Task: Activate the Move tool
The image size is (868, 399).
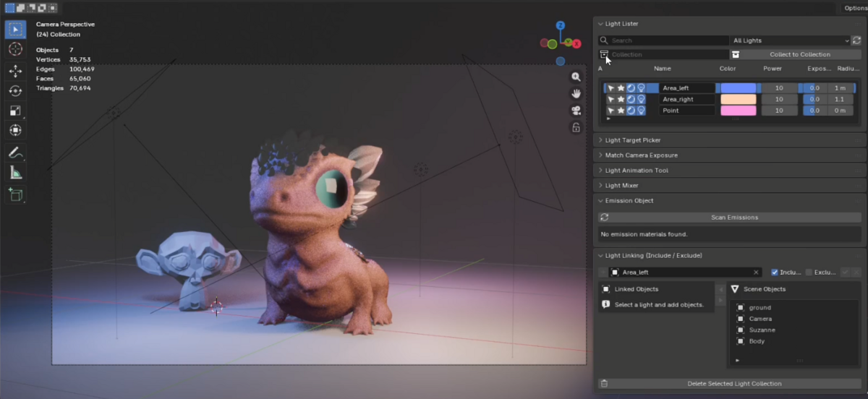Action: (x=15, y=71)
